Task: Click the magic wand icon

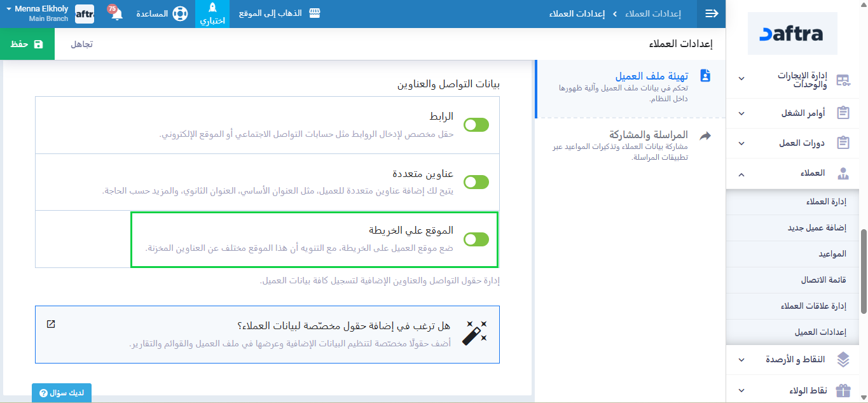Action: tap(474, 334)
